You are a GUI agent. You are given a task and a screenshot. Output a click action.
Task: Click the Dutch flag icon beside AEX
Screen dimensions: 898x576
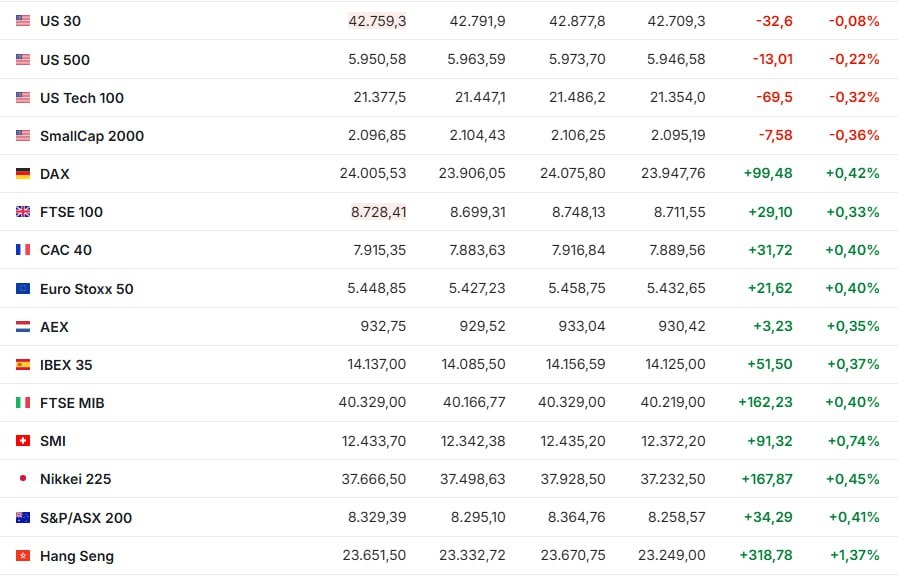coord(23,327)
